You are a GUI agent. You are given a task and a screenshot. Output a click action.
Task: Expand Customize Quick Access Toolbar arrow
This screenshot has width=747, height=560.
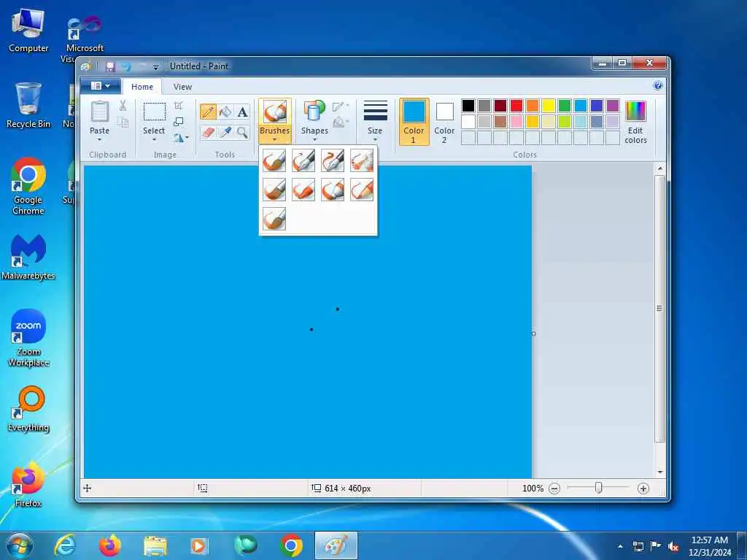point(155,67)
